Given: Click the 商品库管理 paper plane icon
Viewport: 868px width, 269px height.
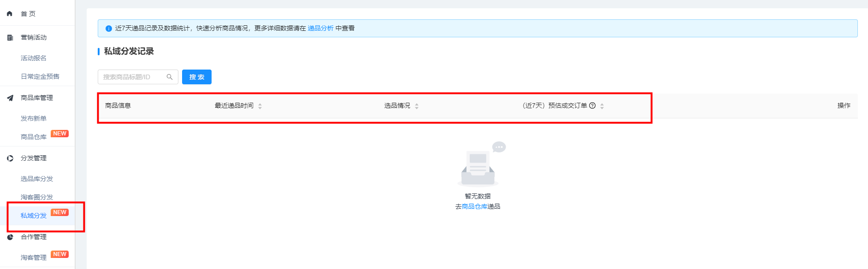Looking at the screenshot, I should 10,98.
